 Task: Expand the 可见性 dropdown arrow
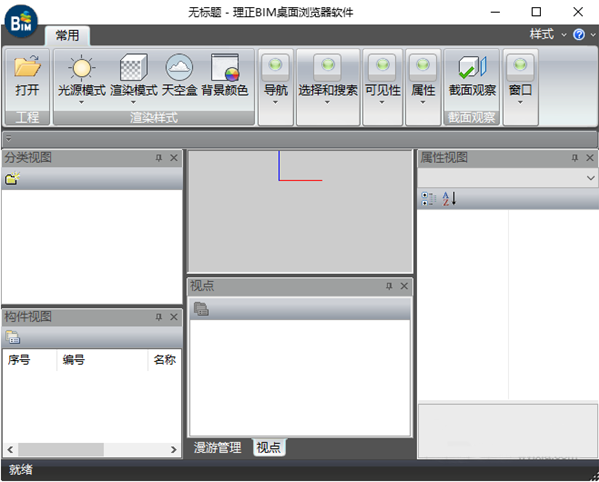click(382, 102)
